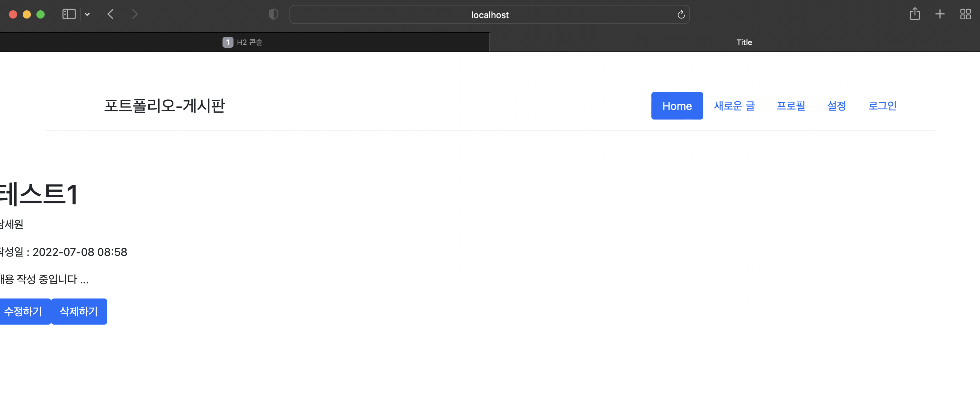The image size is (980, 417).
Task: Go back with the back arrow
Action: tap(111, 14)
